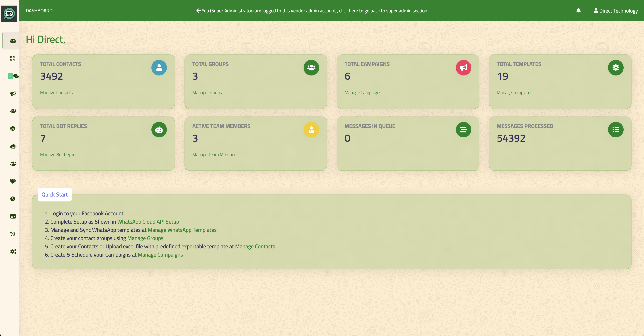Viewport: 644px width, 336px height.
Task: Click the red Total Campaigns megaphone badge
Action: 463,68
